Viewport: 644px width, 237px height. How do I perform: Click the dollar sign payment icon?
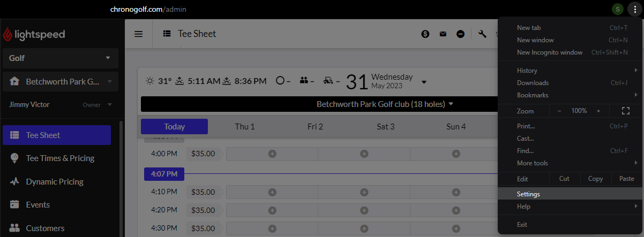[x=425, y=34]
